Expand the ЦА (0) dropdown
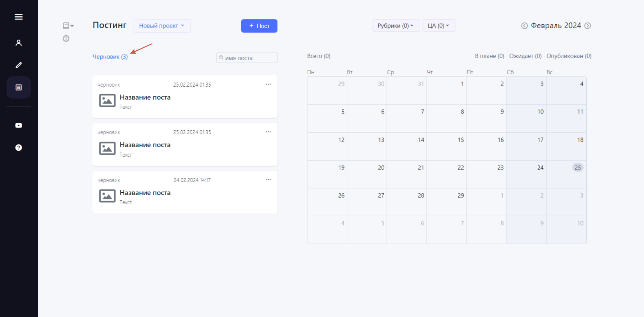The height and width of the screenshot is (317, 644). pos(439,26)
